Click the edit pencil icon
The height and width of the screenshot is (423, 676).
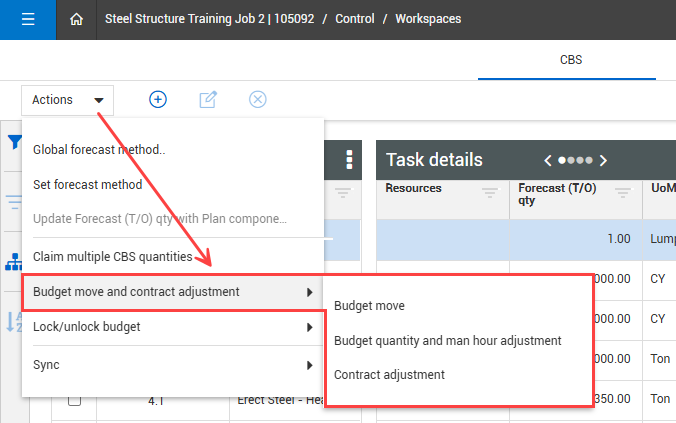tap(208, 99)
